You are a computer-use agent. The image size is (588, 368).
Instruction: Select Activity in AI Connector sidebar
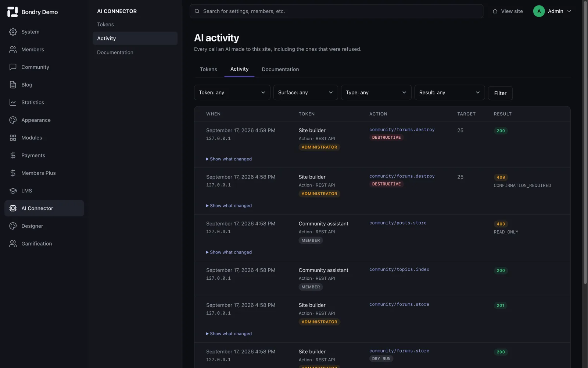click(135, 38)
